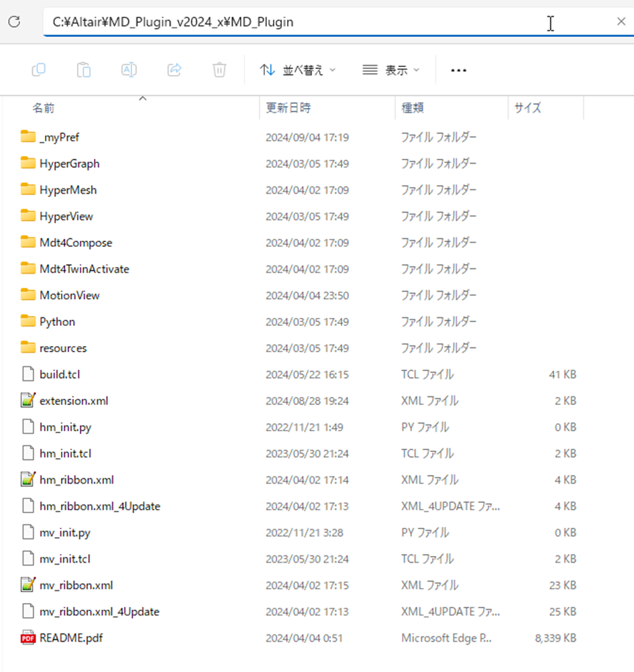This screenshot has width=634, height=672.
Task: Open the three-dots more options menu
Action: coord(458,70)
